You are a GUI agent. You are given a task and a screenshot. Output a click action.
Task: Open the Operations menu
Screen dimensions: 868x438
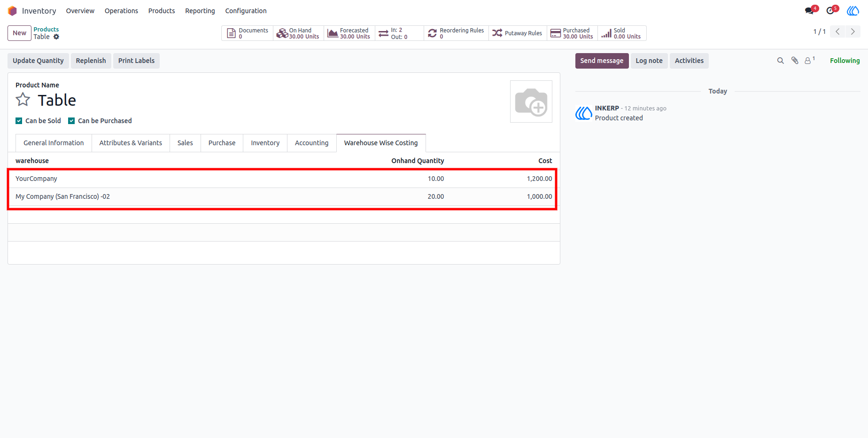(121, 11)
